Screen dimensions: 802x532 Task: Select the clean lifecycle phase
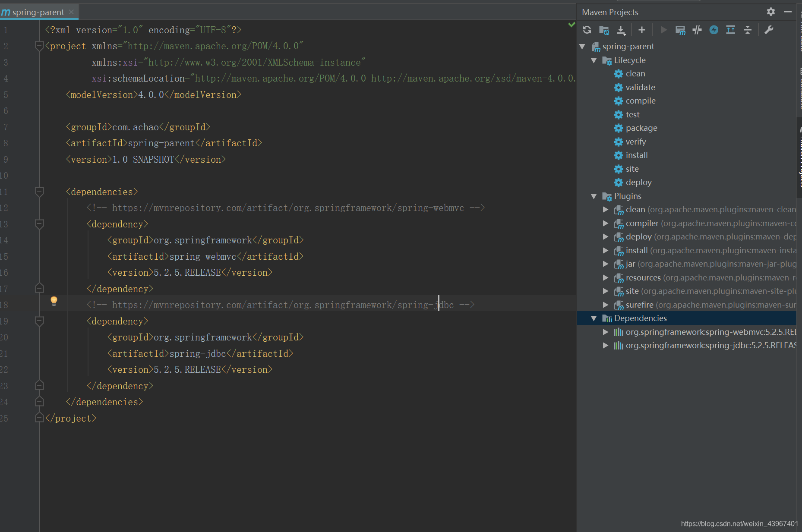click(x=686, y=73)
